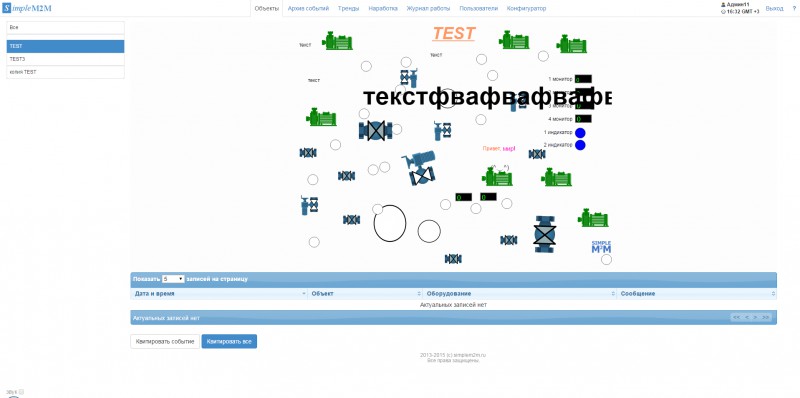Select the large black oval shape
800x398 pixels.
(390, 223)
